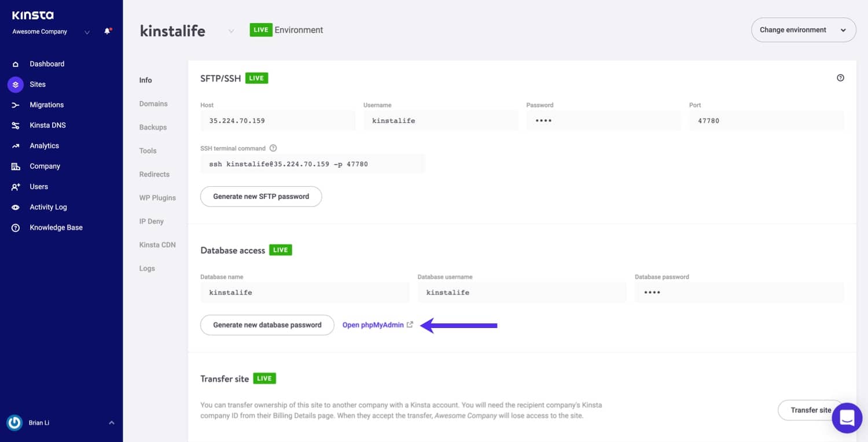Open the Kinsta CDN section
868x442 pixels.
(x=157, y=245)
